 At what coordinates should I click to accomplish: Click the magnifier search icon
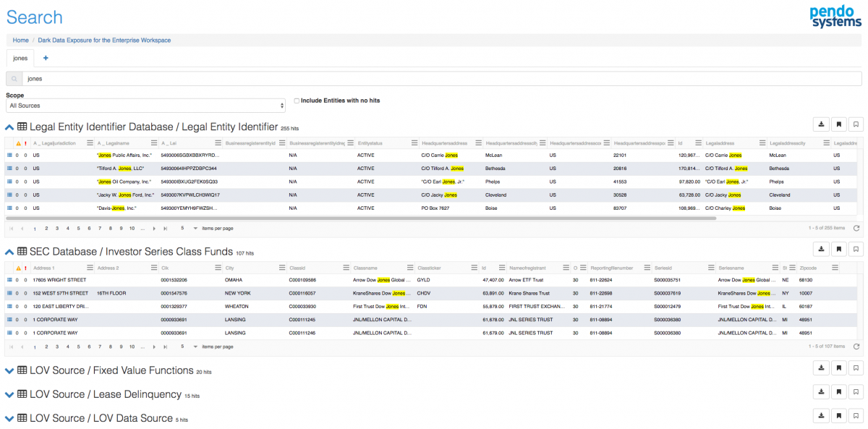point(14,79)
